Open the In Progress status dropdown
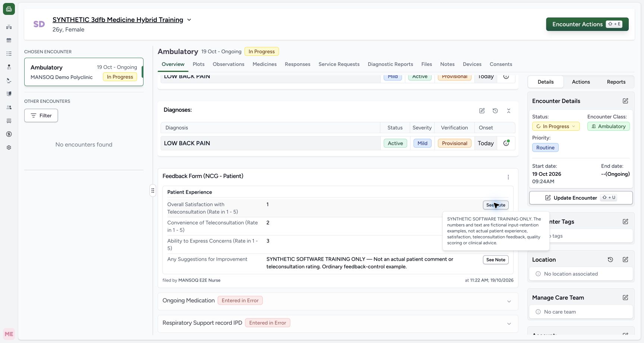 coord(556,126)
